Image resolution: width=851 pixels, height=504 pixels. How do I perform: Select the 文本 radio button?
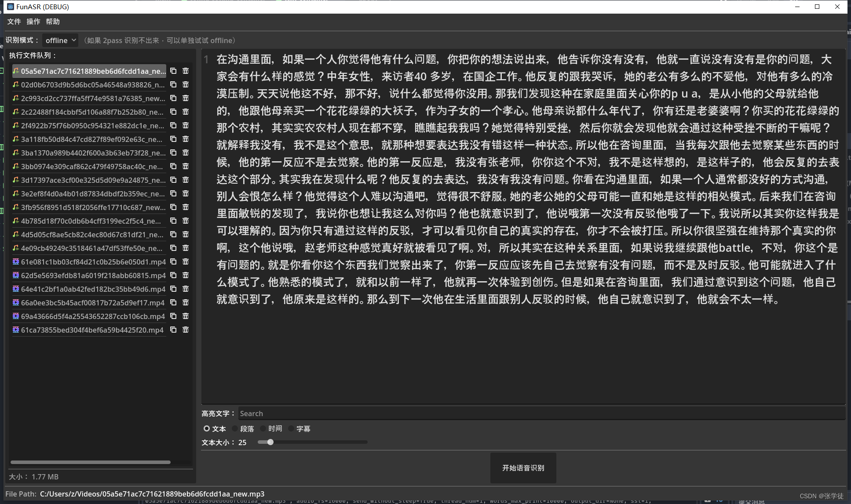[x=206, y=428]
